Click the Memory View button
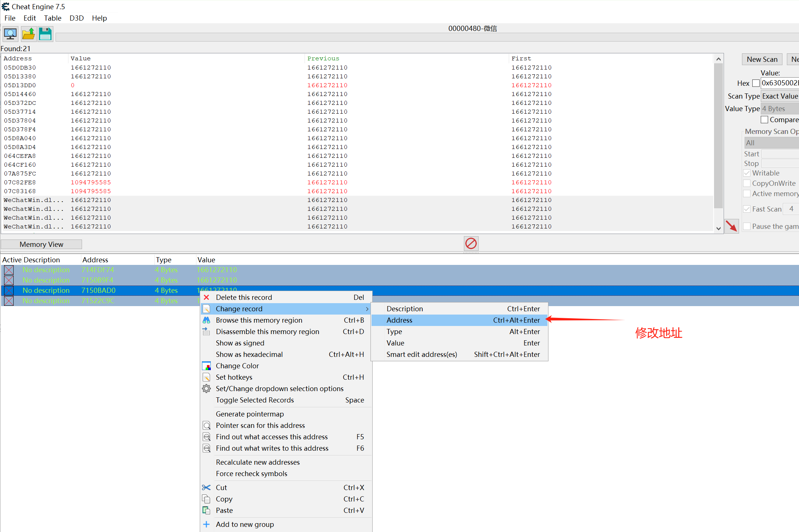 (x=41, y=244)
